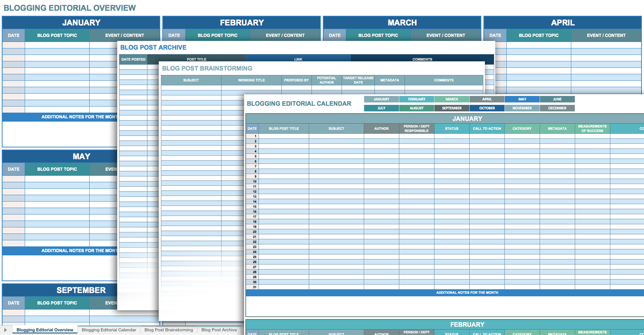Click the Blog Post Title header in January calendar

(284, 128)
